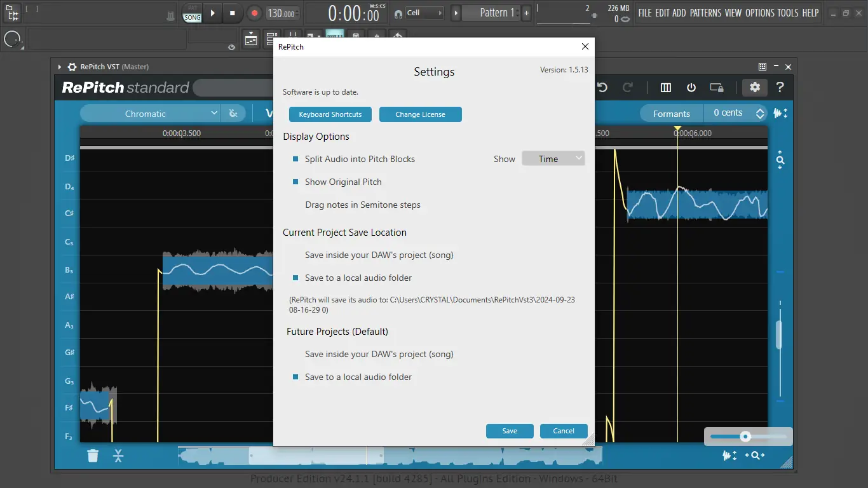Adjust the cents stepper arrows
Image resolution: width=868 pixels, height=488 pixels.
point(760,113)
